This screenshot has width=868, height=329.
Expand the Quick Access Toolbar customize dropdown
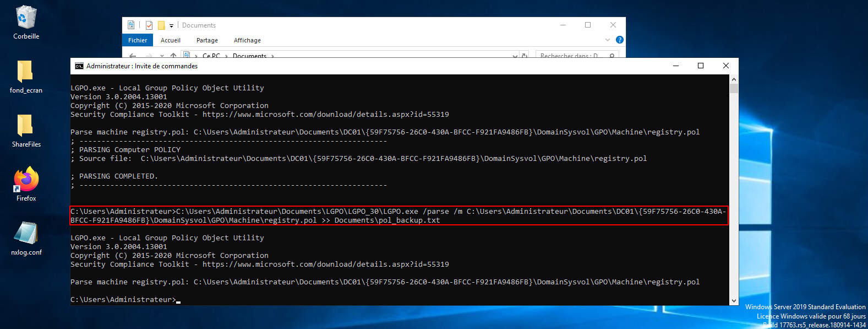171,25
